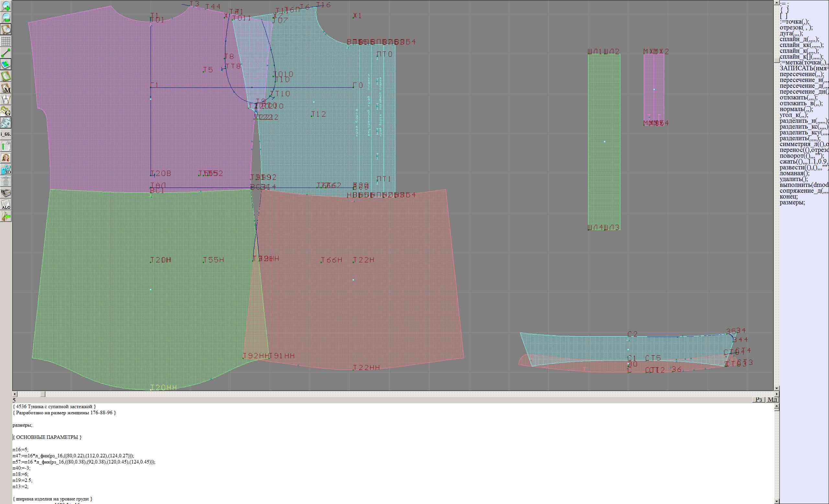Click the i_66. toolbar button
This screenshot has height=504, width=829.
(x=6, y=134)
